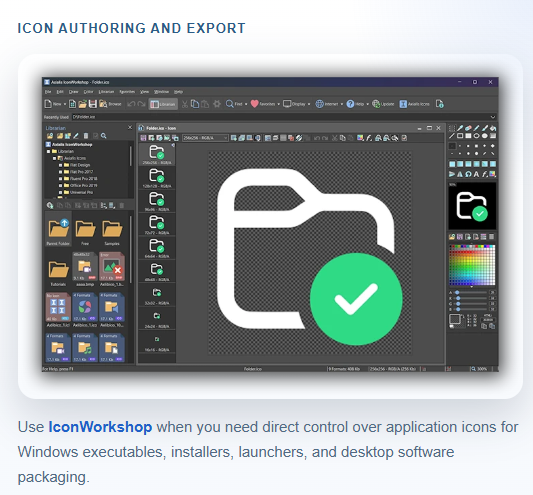Open the 256x256 RGB/A format dropdown
Viewport: 533px width, 495px height.
tap(205, 138)
